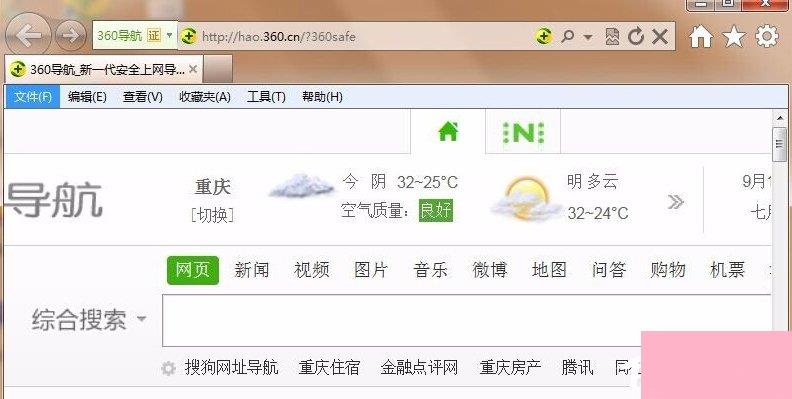792x399 pixels.
Task: Select the 音乐 search tab
Action: [430, 270]
